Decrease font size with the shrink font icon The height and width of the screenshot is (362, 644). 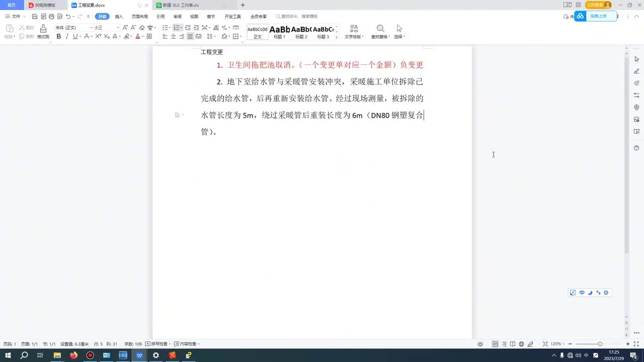(x=133, y=28)
